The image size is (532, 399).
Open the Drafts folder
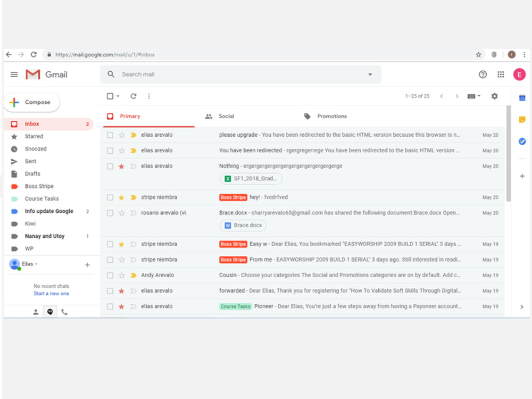(49, 174)
